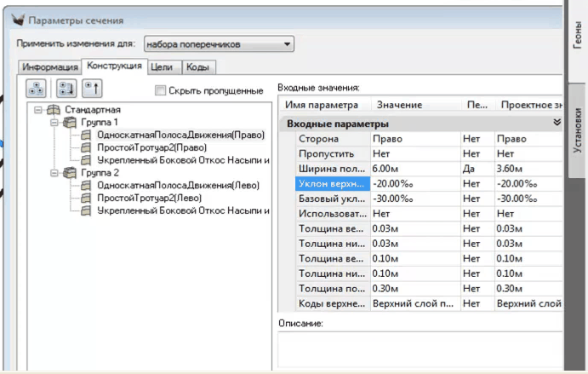Click icon beside ПростойТротуар2(Право)
588x374 pixels.
pyautogui.click(x=87, y=147)
